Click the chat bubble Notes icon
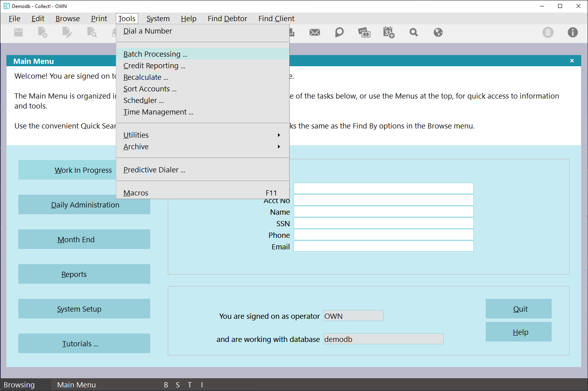 (339, 32)
